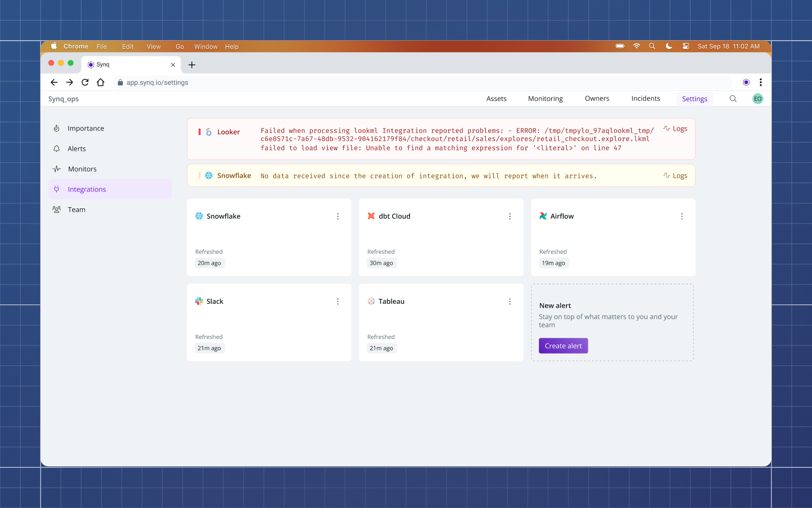Click the Slack logo icon

[199, 301]
